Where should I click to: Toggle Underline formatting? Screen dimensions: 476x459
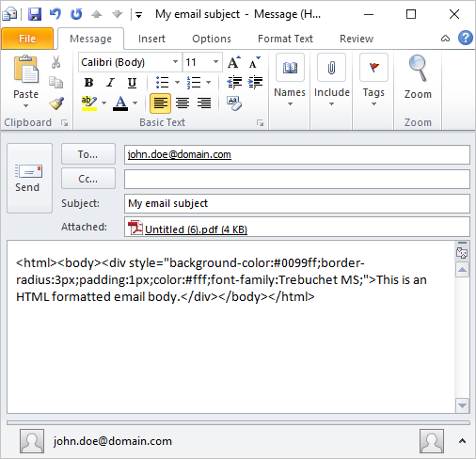pyautogui.click(x=132, y=83)
